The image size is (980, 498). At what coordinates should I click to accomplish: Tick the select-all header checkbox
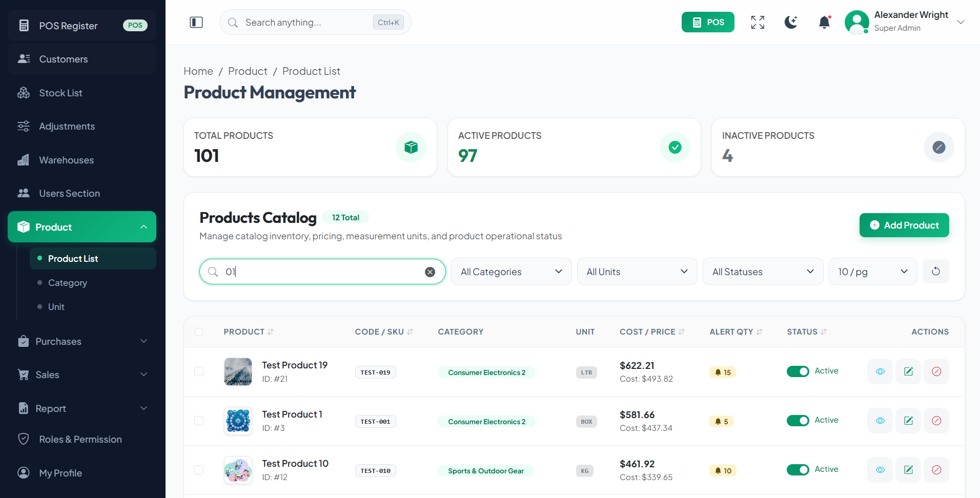pyautogui.click(x=199, y=331)
